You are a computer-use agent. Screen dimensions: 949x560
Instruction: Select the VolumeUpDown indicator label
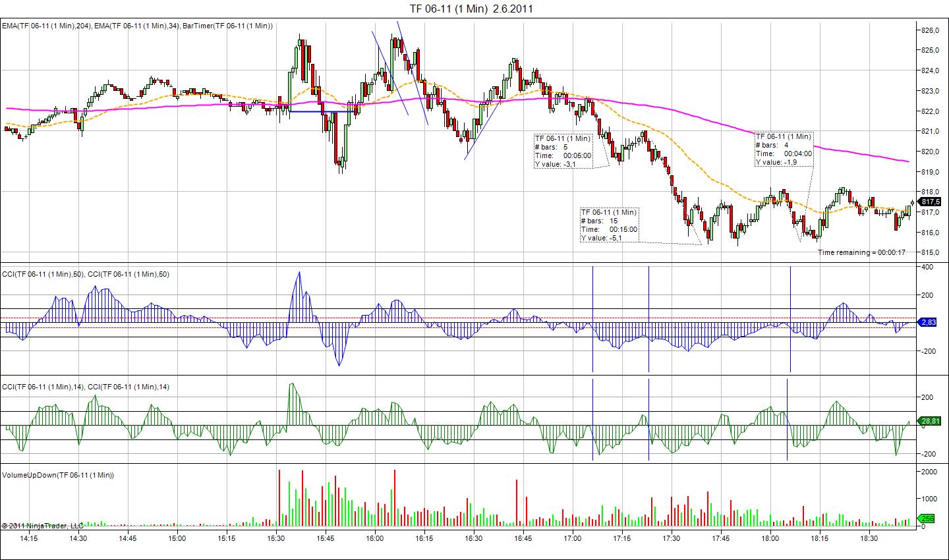[x=58, y=475]
